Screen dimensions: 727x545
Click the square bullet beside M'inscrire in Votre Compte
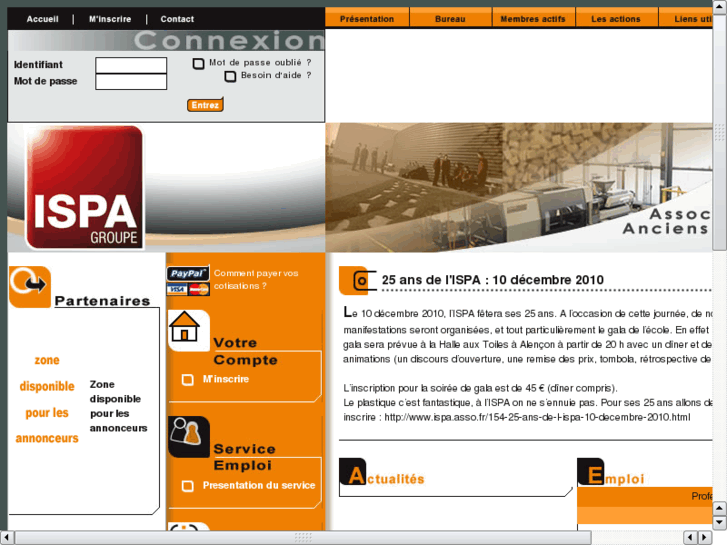click(x=187, y=380)
